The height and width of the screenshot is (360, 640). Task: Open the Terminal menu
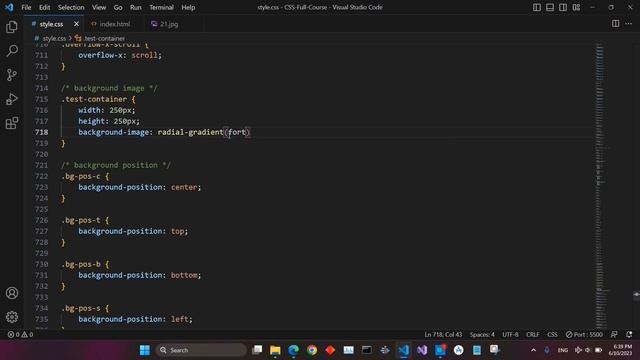[x=161, y=7]
